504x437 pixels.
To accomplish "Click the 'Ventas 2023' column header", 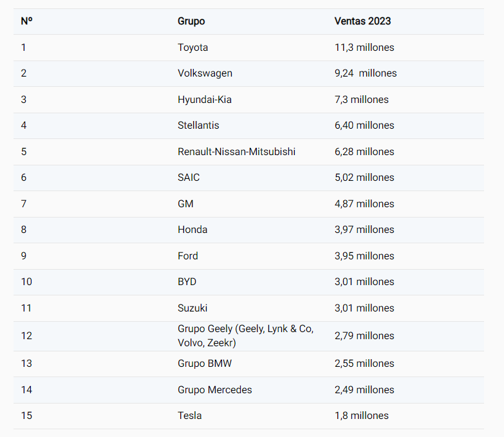I will [362, 21].
